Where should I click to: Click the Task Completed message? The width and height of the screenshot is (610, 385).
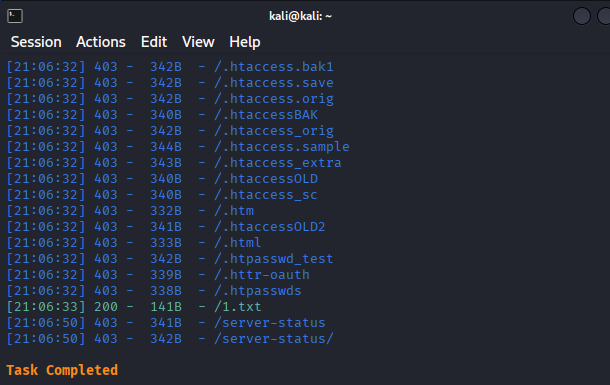coord(62,370)
